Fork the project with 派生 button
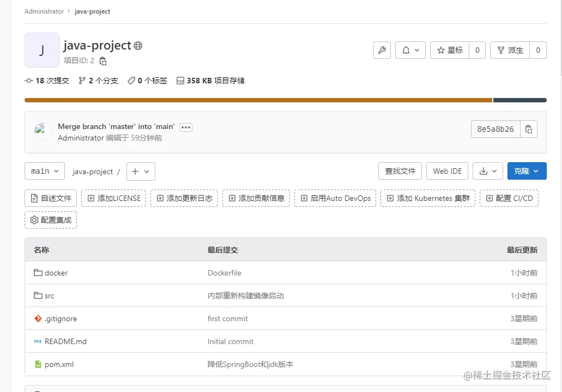This screenshot has height=392, width=562. [x=510, y=50]
